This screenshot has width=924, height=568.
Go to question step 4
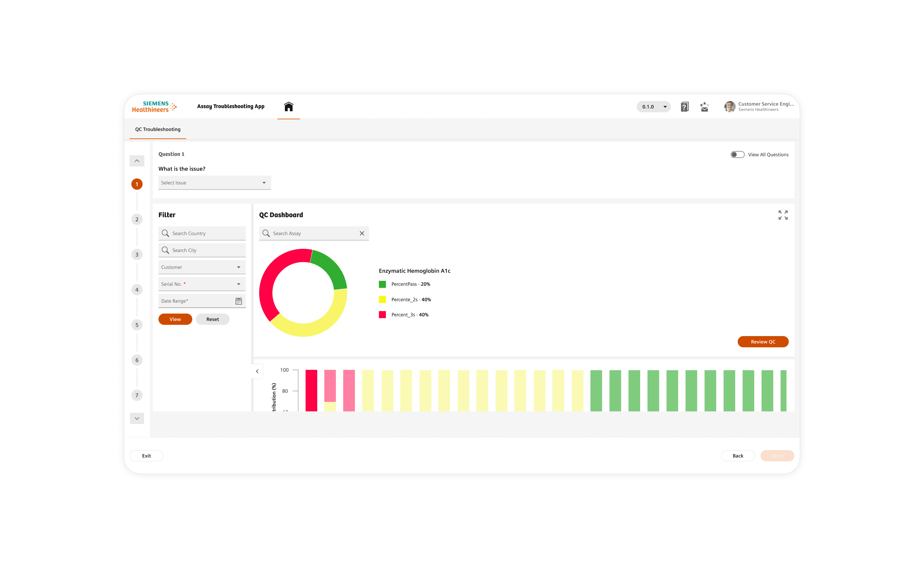137,290
